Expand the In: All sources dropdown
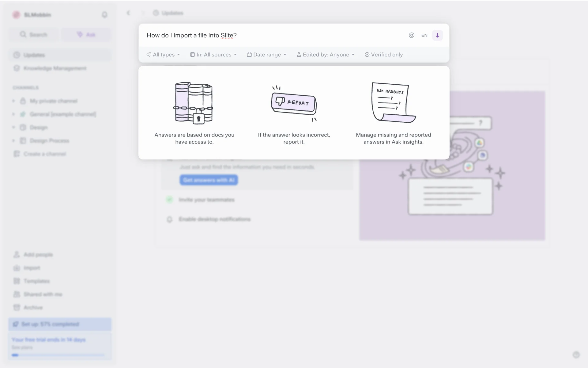Screen dimensions: 588x368 [213, 55]
